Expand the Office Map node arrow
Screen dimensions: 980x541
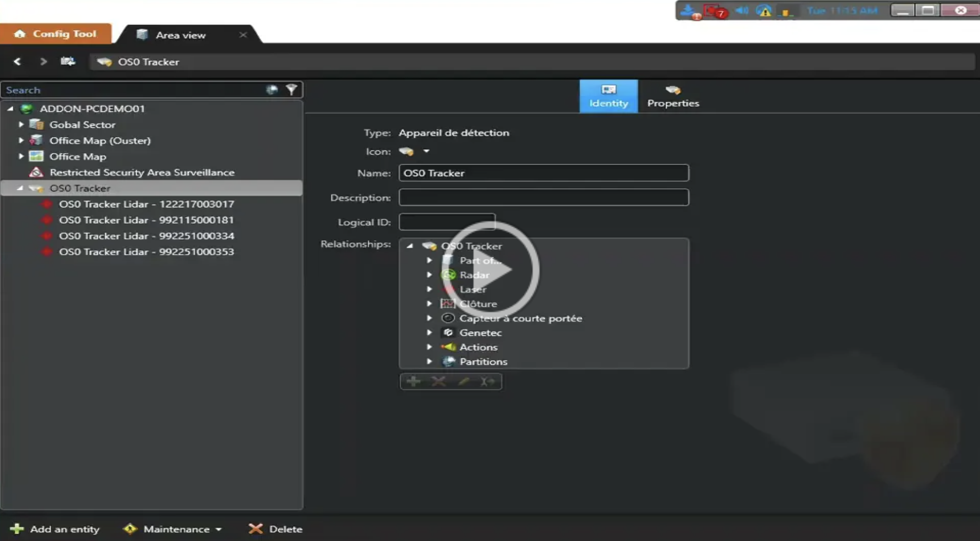pos(21,156)
